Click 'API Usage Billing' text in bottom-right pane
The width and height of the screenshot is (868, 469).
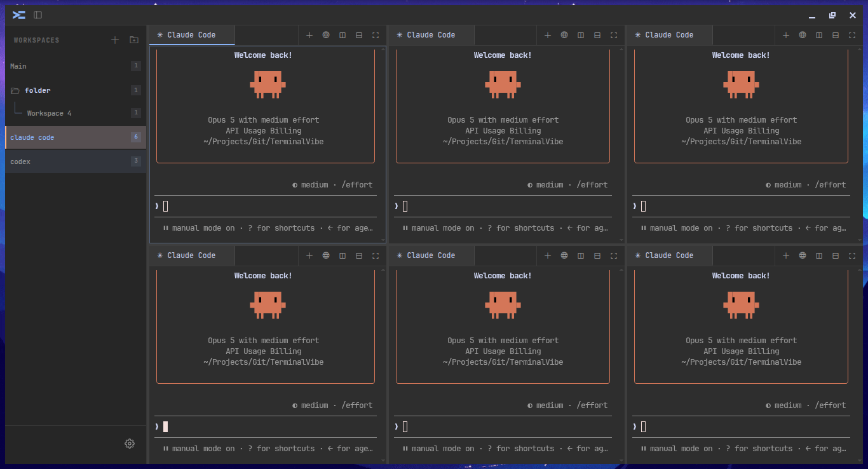tap(742, 351)
